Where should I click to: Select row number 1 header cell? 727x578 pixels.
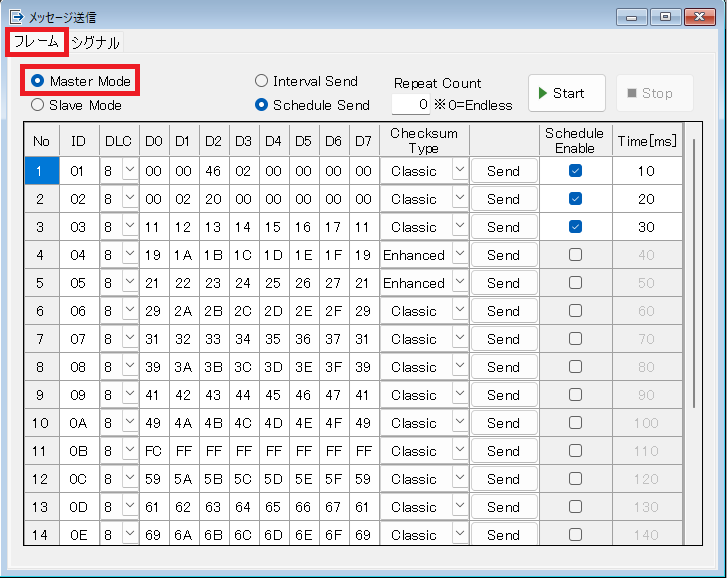coord(42,171)
